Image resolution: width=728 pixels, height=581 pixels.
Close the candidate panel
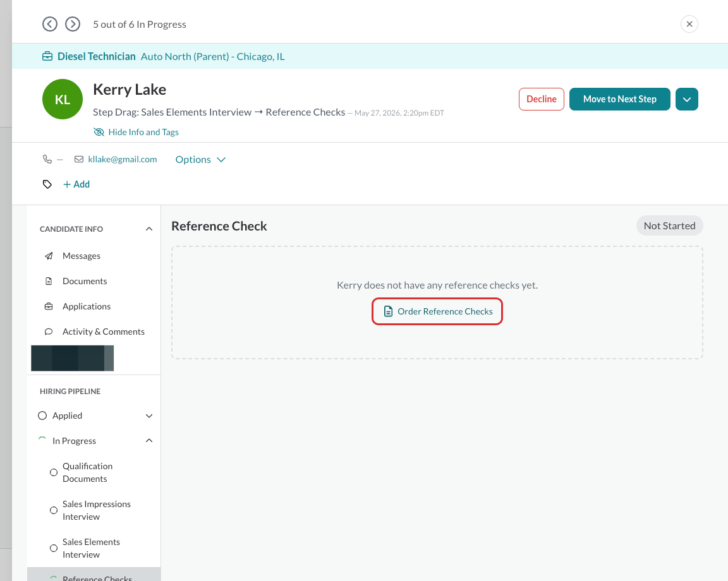point(689,24)
